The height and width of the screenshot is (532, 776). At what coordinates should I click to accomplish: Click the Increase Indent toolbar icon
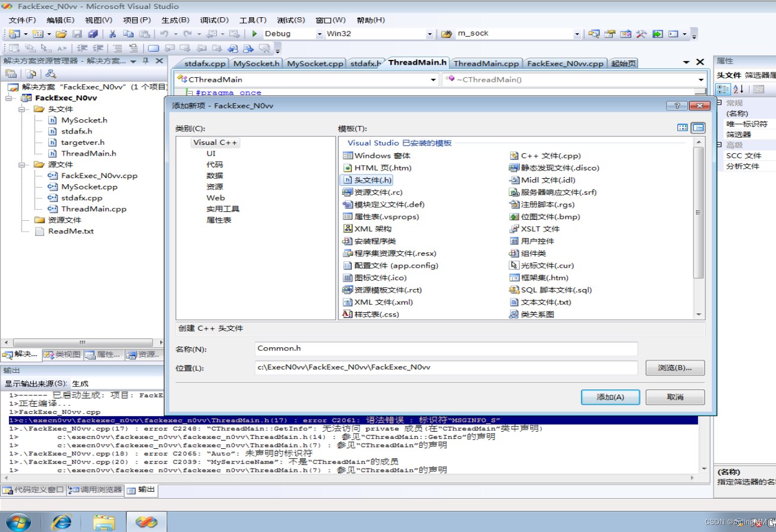[97, 49]
